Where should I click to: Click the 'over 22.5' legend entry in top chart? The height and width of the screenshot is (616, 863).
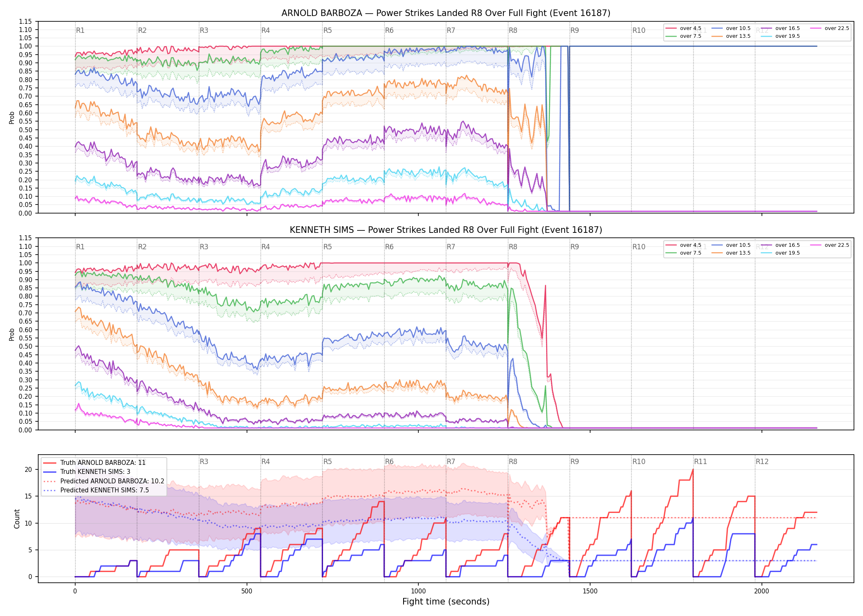pos(830,28)
